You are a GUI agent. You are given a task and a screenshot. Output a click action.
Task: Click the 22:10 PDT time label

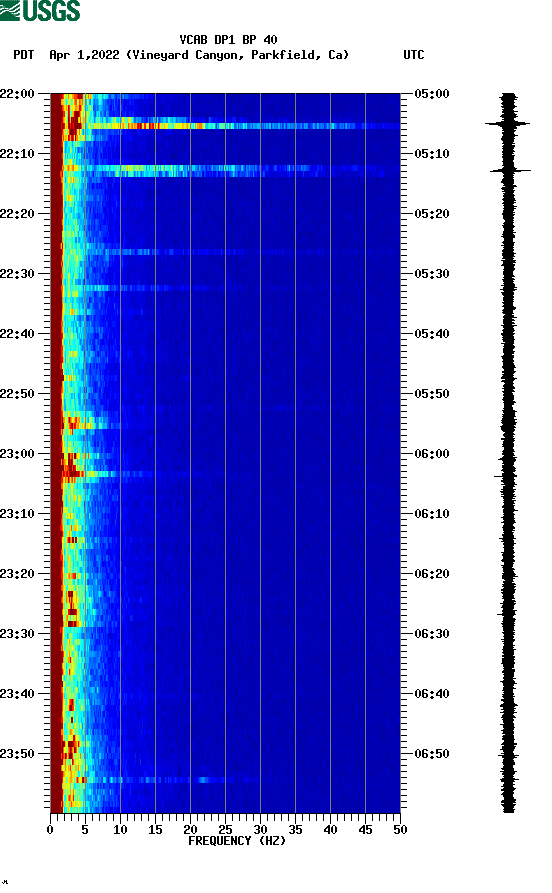click(x=17, y=153)
